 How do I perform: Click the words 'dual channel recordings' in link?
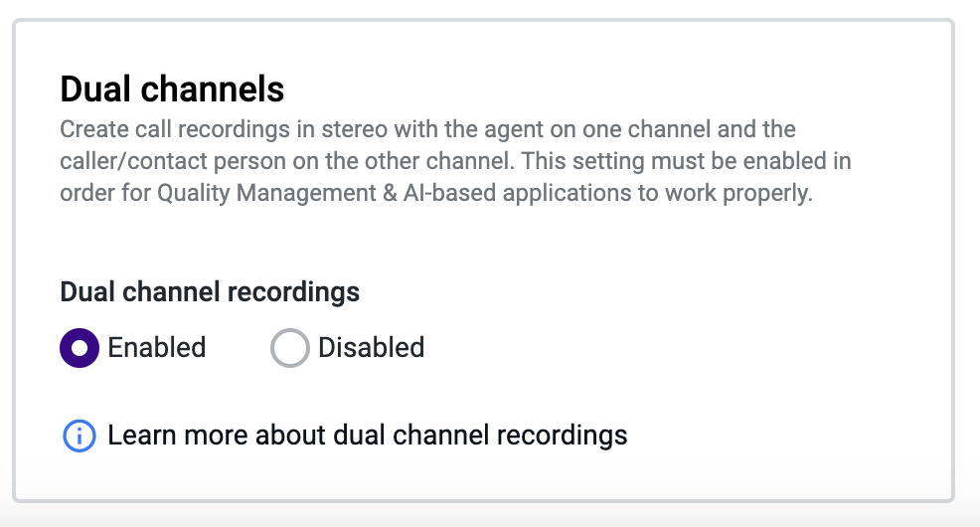click(x=480, y=436)
